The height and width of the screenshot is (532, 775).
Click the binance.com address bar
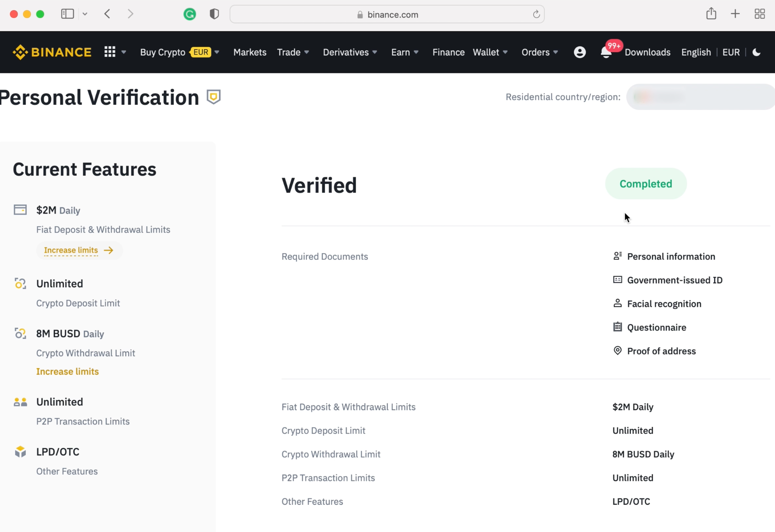pos(387,14)
